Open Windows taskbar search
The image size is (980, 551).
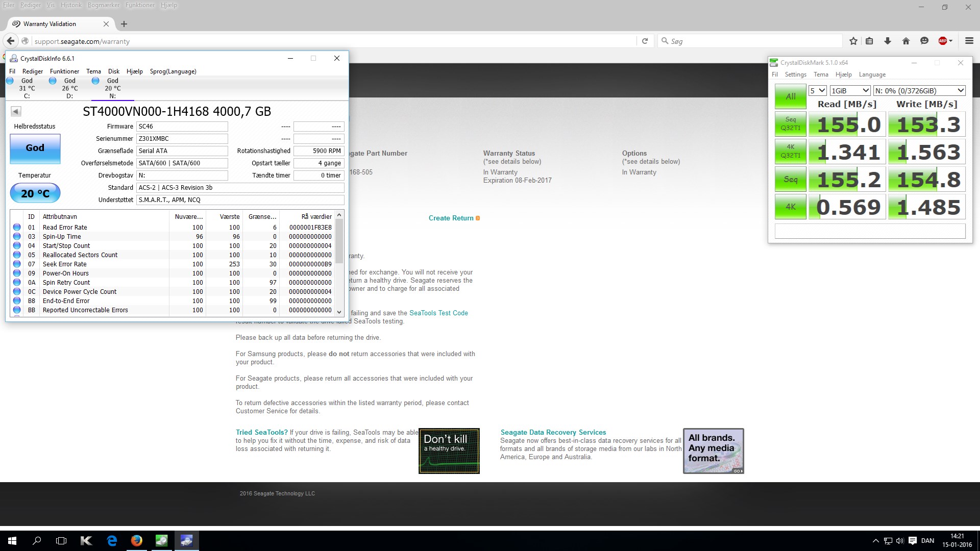point(37,541)
